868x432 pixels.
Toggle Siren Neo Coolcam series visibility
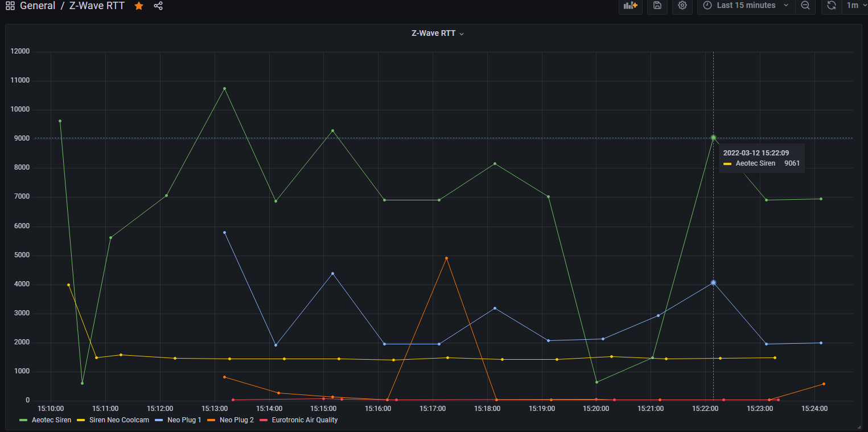(x=118, y=420)
